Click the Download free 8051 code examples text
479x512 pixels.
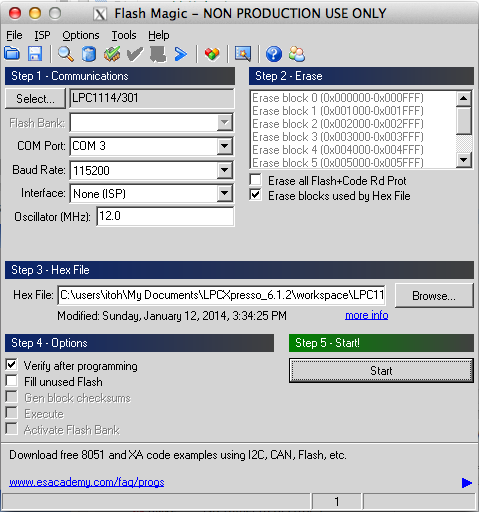click(178, 455)
